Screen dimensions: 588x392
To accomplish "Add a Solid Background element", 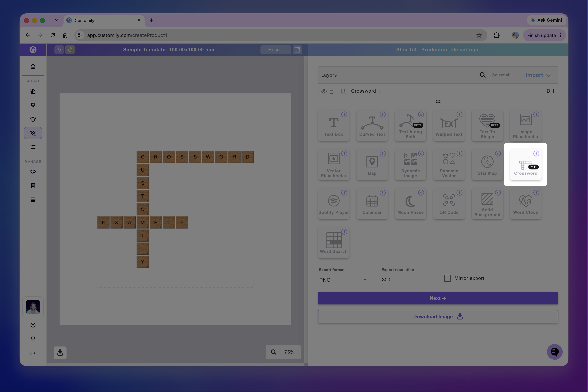I will click(x=487, y=204).
